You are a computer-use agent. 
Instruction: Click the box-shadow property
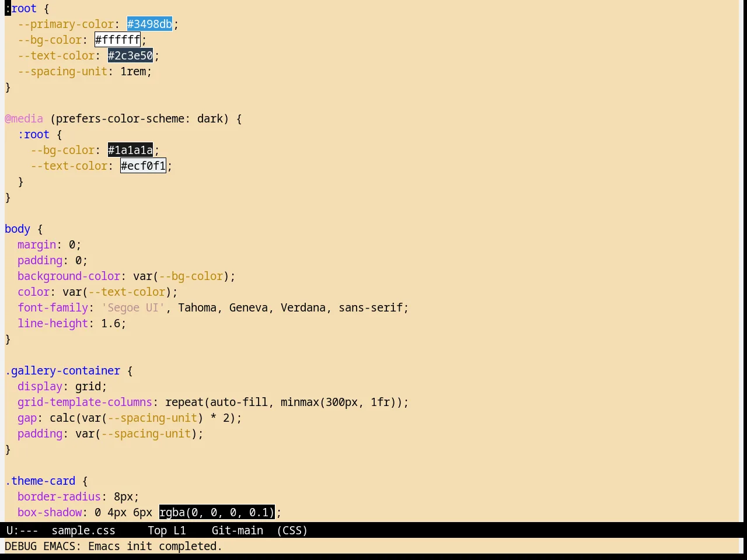[50, 512]
